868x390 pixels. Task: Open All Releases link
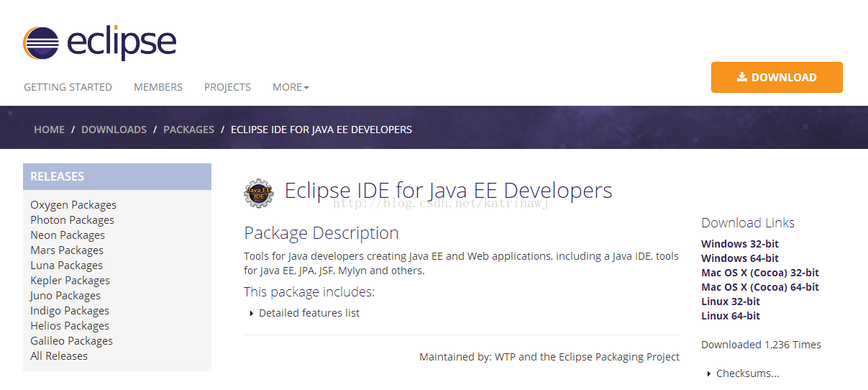59,356
